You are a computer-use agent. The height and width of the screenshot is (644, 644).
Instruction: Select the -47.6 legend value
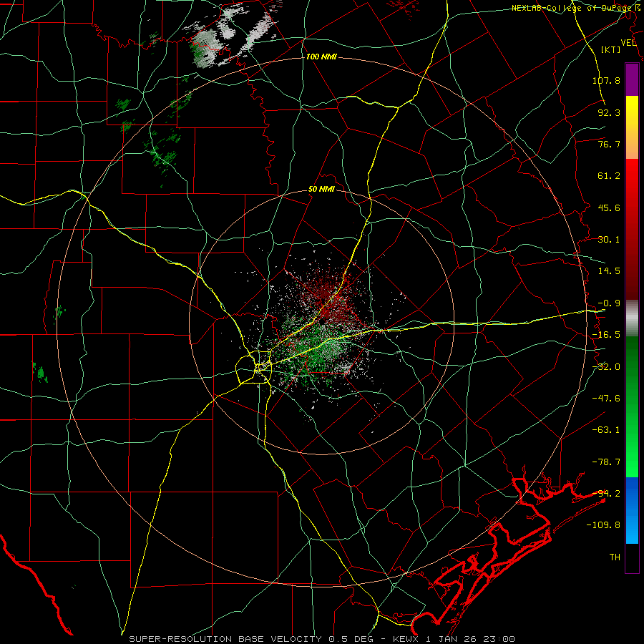pos(606,399)
